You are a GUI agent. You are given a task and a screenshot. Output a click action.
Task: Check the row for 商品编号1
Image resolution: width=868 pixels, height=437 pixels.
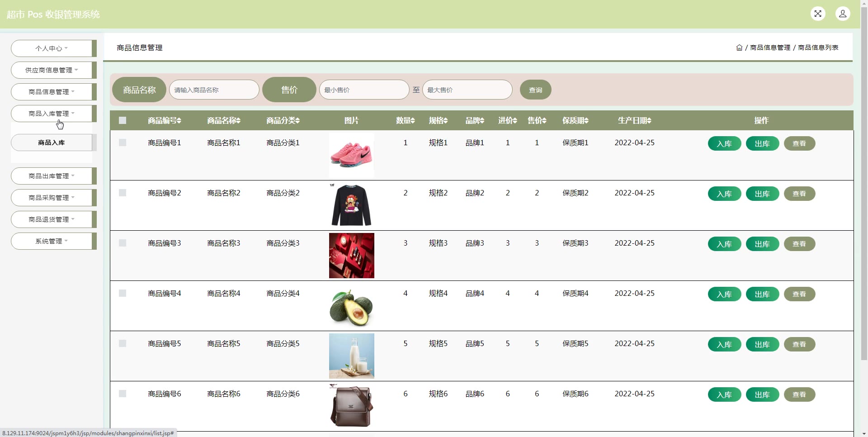[123, 142]
